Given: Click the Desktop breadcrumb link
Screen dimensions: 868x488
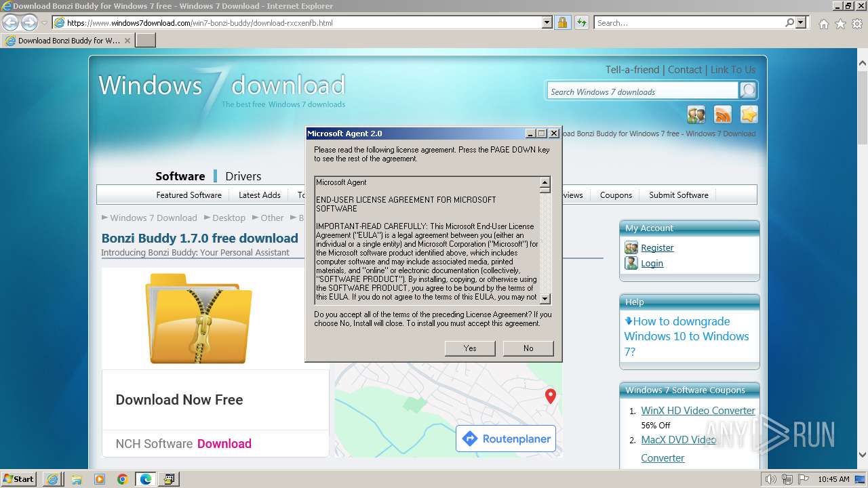Looking at the screenshot, I should click(x=229, y=218).
